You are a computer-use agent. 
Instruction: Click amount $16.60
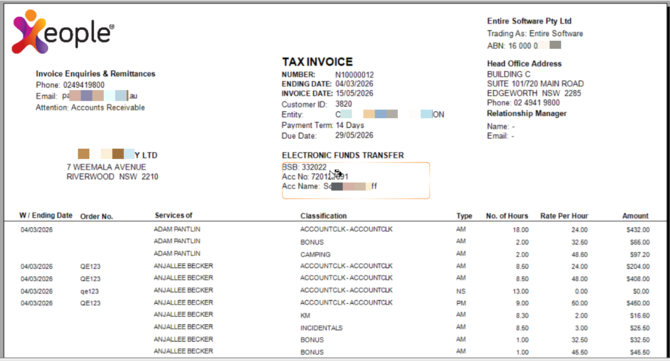click(640, 316)
